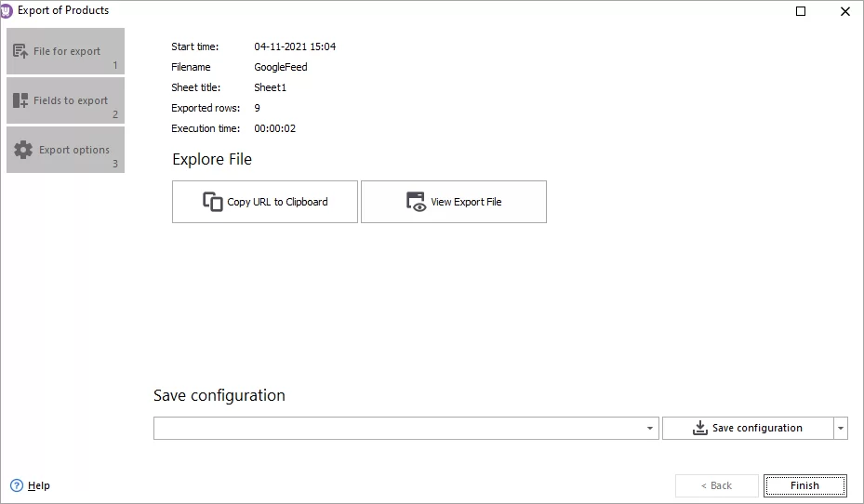Click the eye icon on View Export File
The width and height of the screenshot is (864, 504).
click(416, 202)
